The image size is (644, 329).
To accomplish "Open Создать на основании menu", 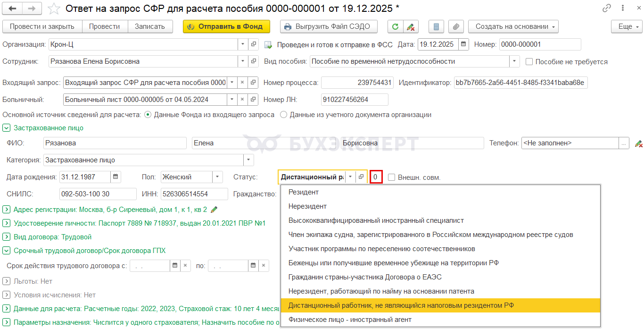I will (x=513, y=26).
